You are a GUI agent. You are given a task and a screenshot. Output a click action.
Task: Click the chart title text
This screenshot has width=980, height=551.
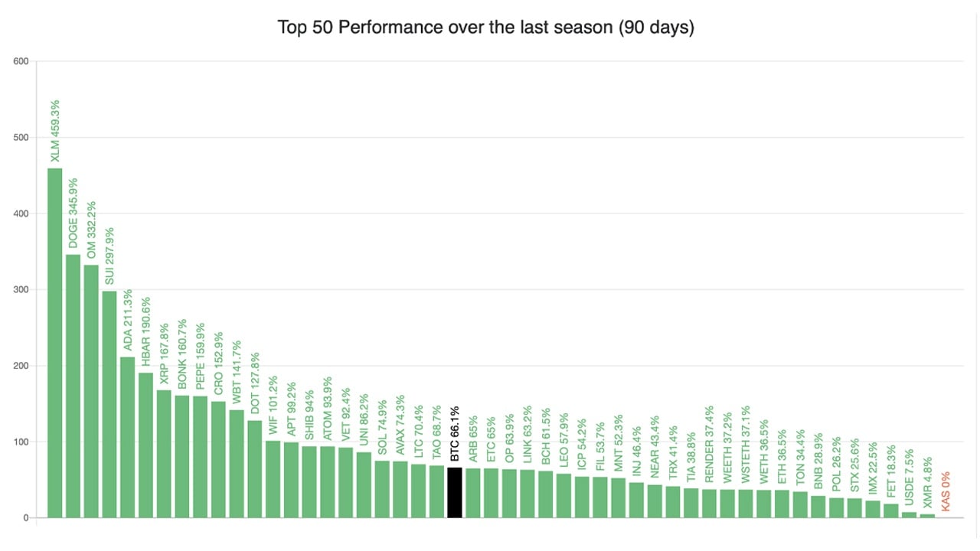point(485,28)
